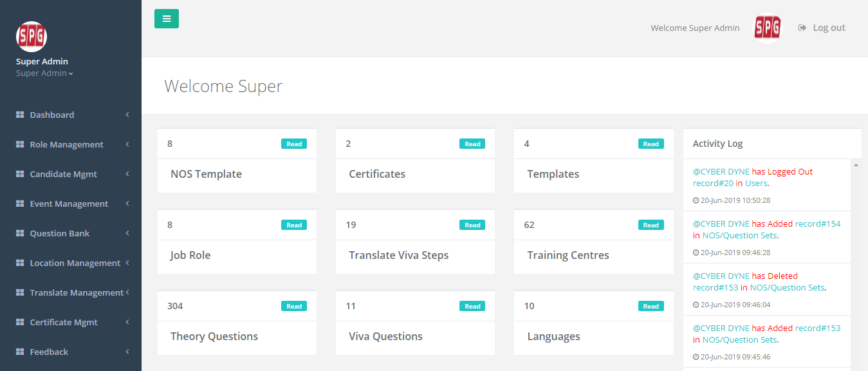This screenshot has height=371, width=868.
Task: Click the grid icon next to Feedback
Action: [20, 352]
